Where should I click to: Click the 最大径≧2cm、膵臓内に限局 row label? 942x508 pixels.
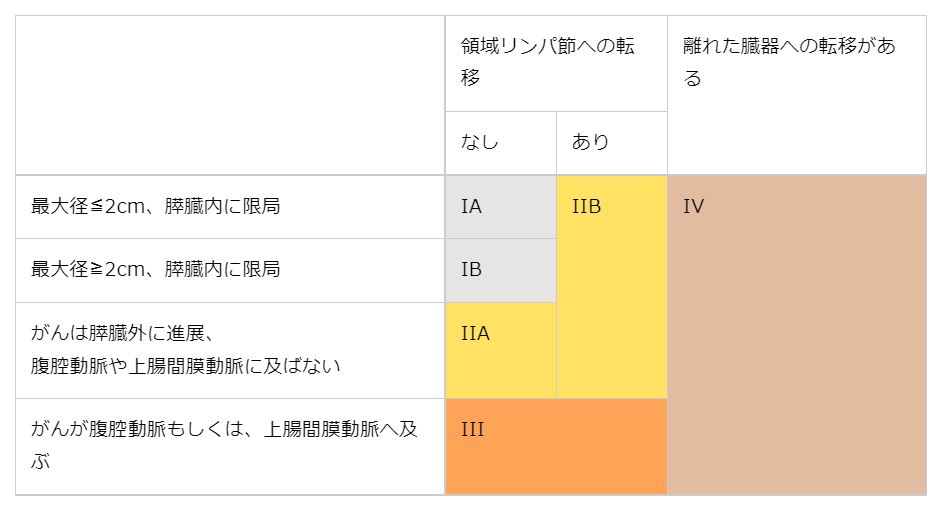155,270
